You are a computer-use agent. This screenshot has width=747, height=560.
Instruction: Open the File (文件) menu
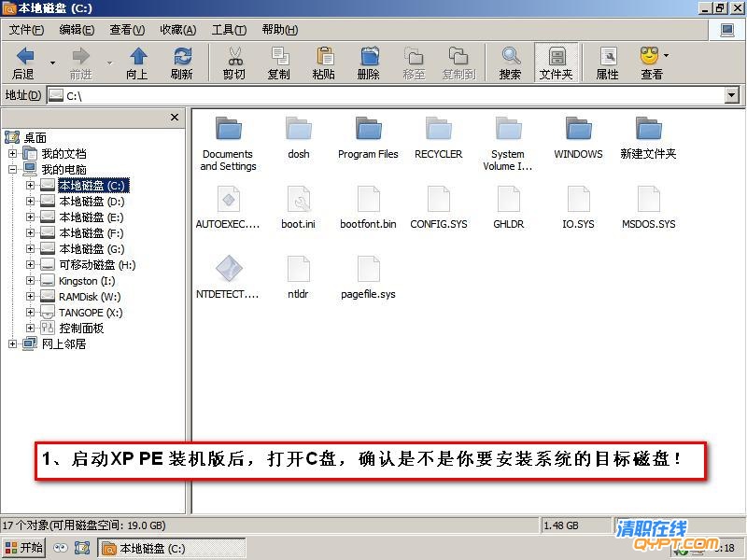tap(27, 30)
